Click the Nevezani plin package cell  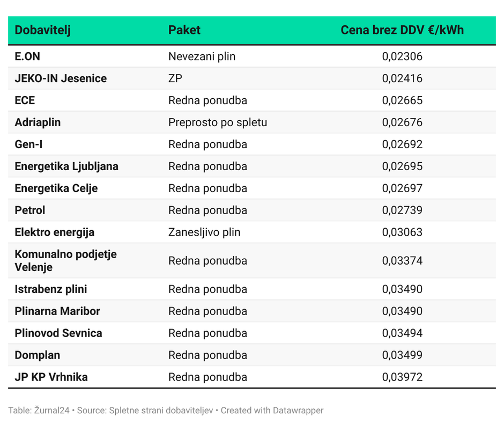202,56
